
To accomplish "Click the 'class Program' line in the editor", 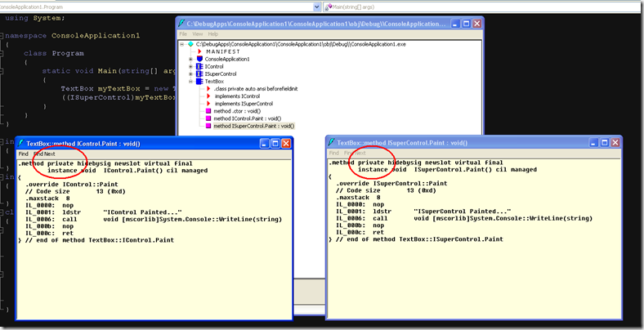I will pyautogui.click(x=54, y=53).
